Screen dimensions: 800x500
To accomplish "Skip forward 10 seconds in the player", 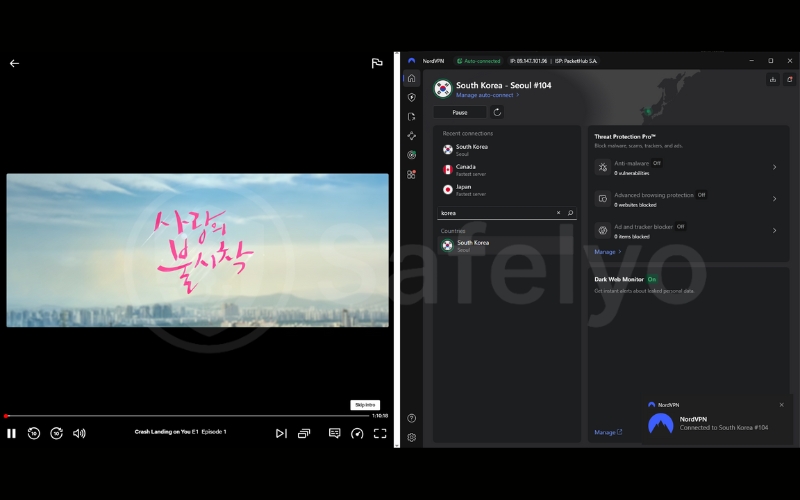I will click(56, 433).
